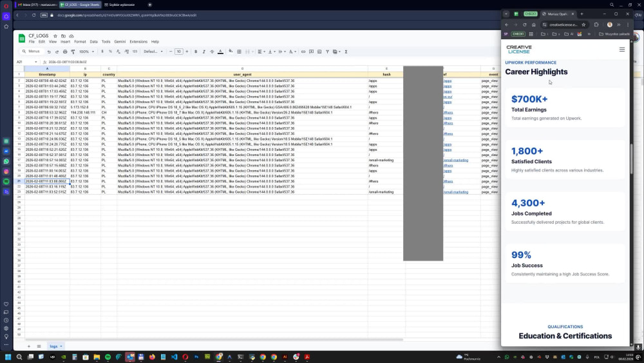Create a filter with the funnel icon
The image size is (644, 363).
point(327,52)
